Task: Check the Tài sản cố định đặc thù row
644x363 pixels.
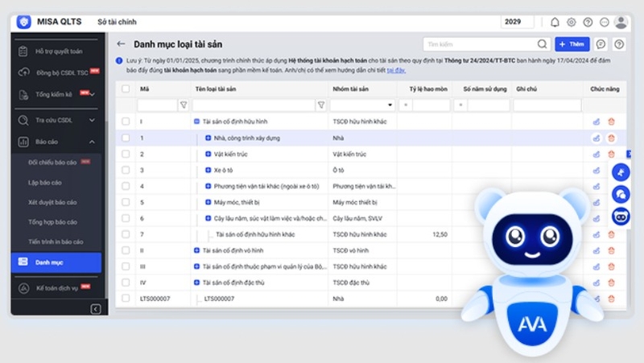Action: [x=126, y=282]
